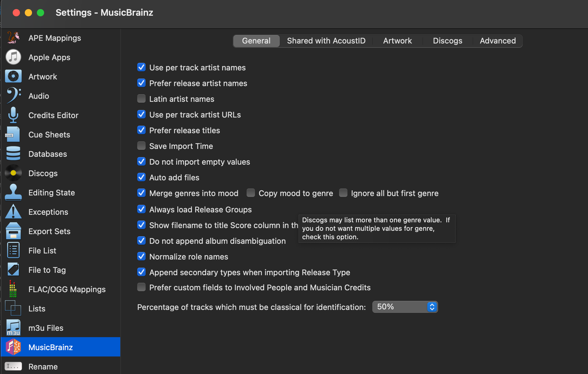Switch to Shared with AcoustID tab
The height and width of the screenshot is (374, 588).
[x=326, y=41]
